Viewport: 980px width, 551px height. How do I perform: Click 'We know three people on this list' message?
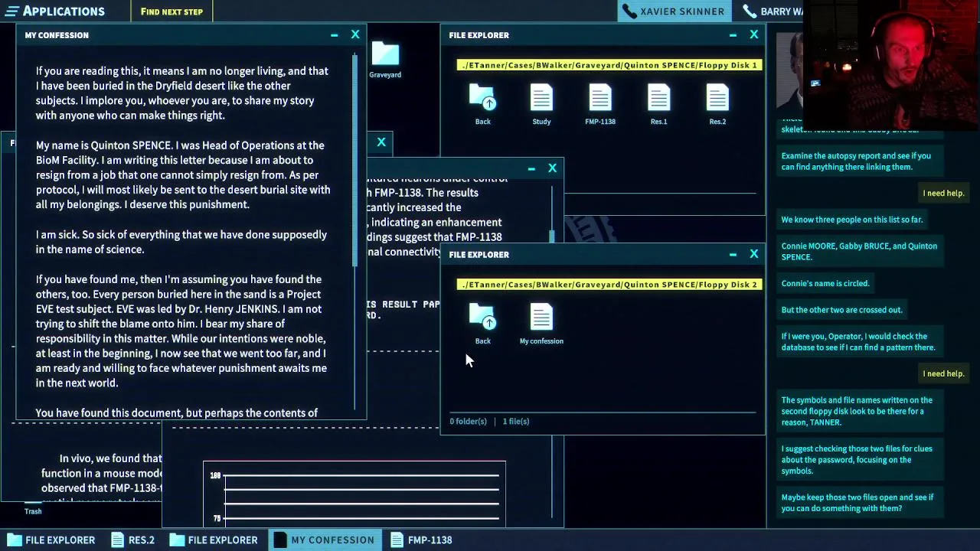[851, 220]
